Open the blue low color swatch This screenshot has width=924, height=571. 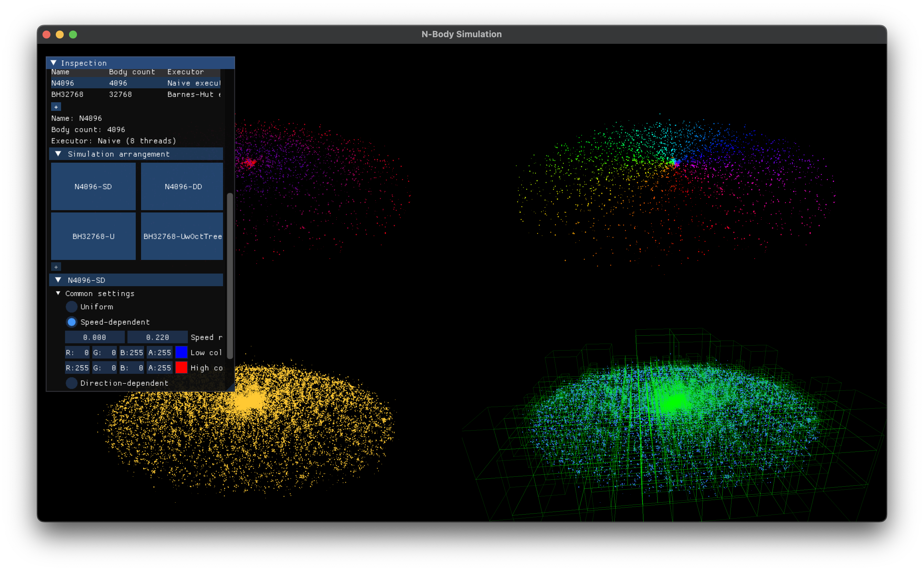coord(181,352)
